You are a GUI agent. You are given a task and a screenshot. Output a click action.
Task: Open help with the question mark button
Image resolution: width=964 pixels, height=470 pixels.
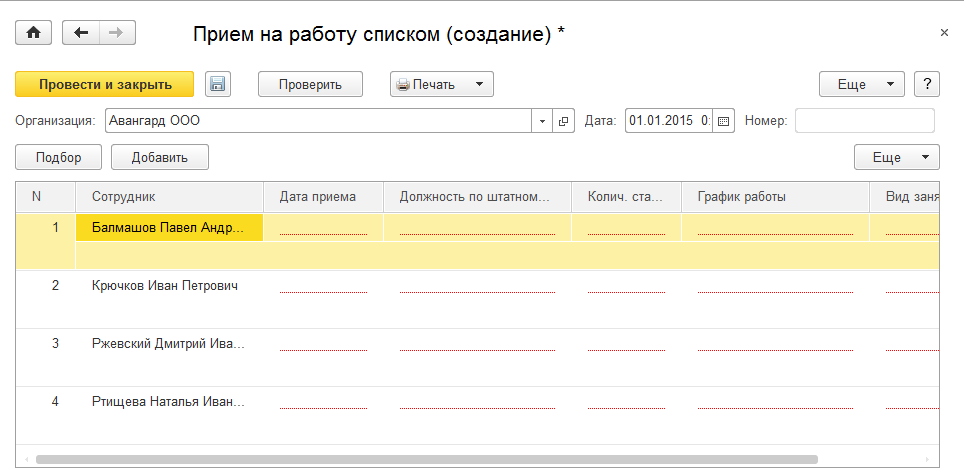click(x=927, y=84)
